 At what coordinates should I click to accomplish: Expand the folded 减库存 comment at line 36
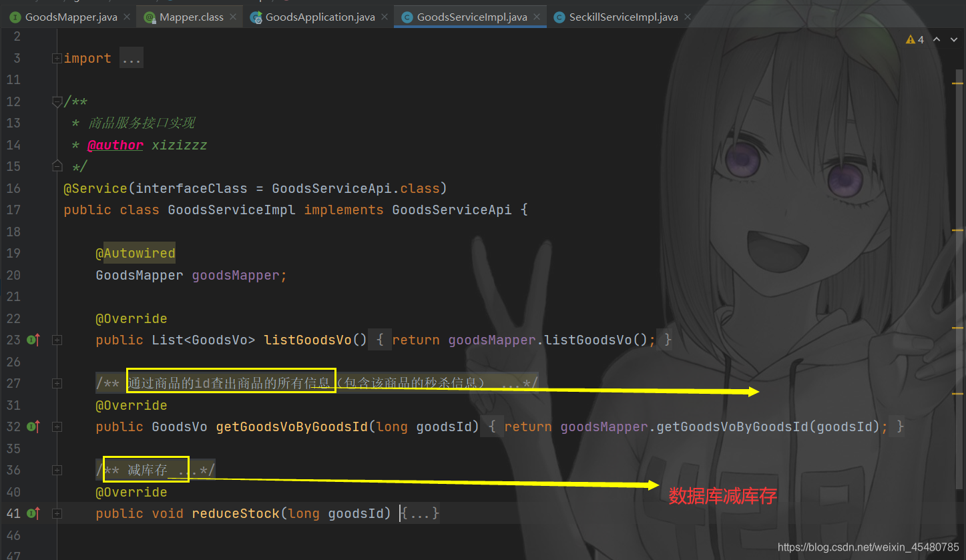(57, 471)
